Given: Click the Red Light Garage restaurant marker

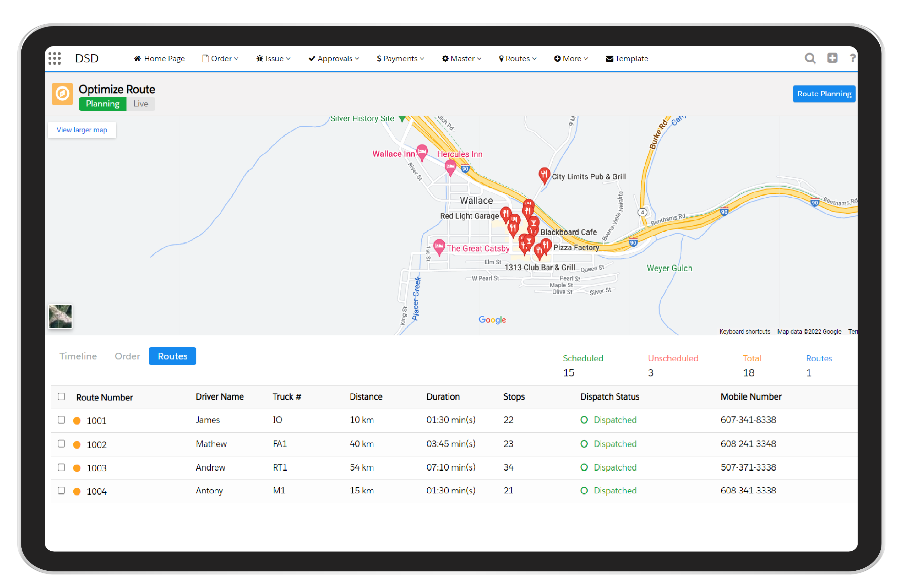Looking at the screenshot, I should (x=505, y=215).
